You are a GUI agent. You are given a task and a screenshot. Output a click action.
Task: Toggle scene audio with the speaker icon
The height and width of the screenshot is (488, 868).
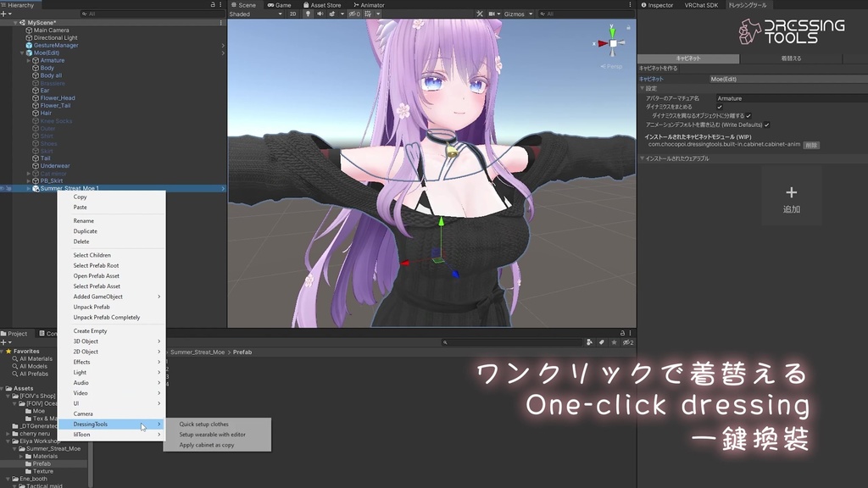tap(320, 14)
